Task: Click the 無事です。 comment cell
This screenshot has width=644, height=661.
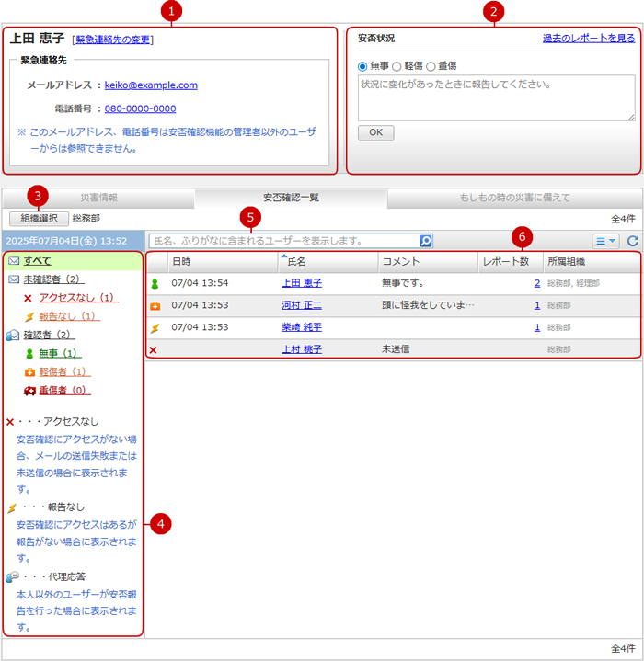Action: pyautogui.click(x=402, y=283)
